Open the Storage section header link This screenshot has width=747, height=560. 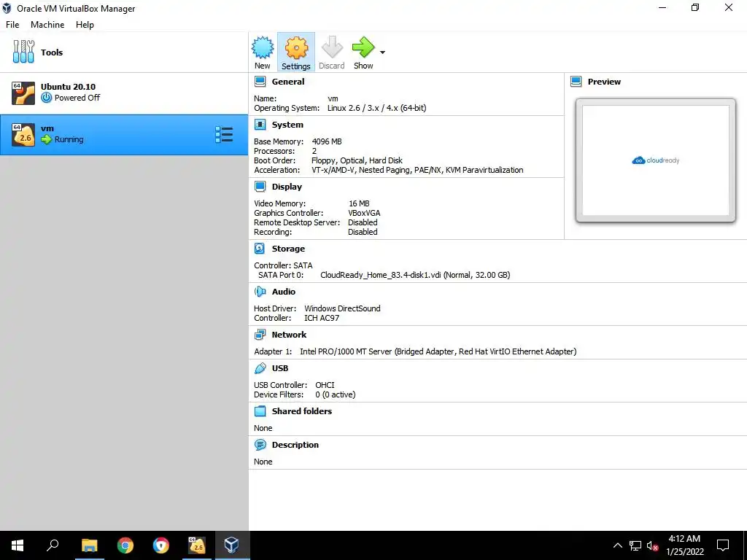[288, 249]
